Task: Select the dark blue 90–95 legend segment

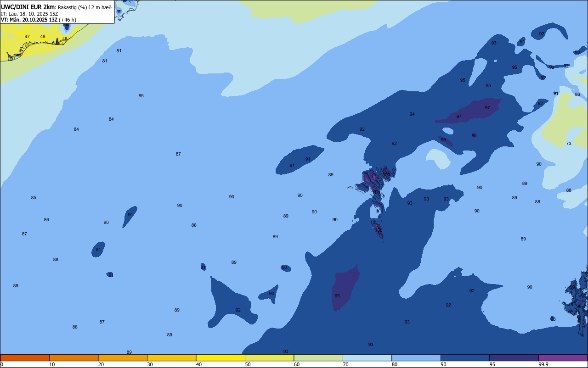Action: click(465, 357)
